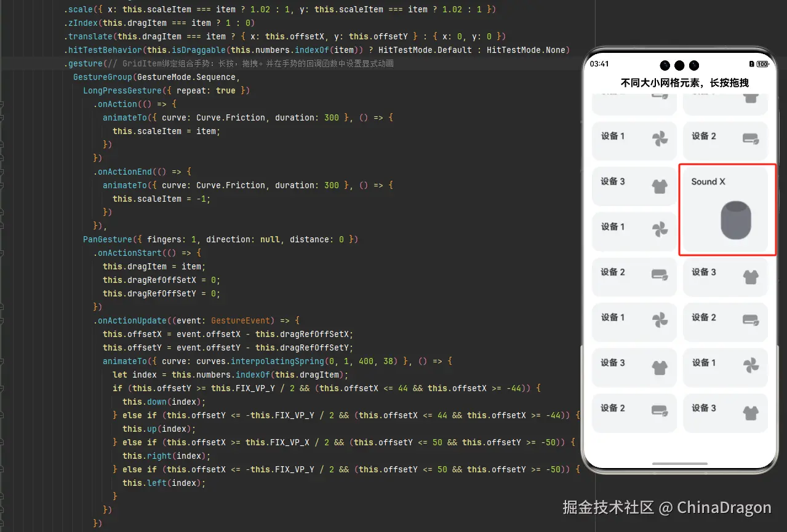
Task: Click the this.left(index); line
Action: (x=163, y=483)
